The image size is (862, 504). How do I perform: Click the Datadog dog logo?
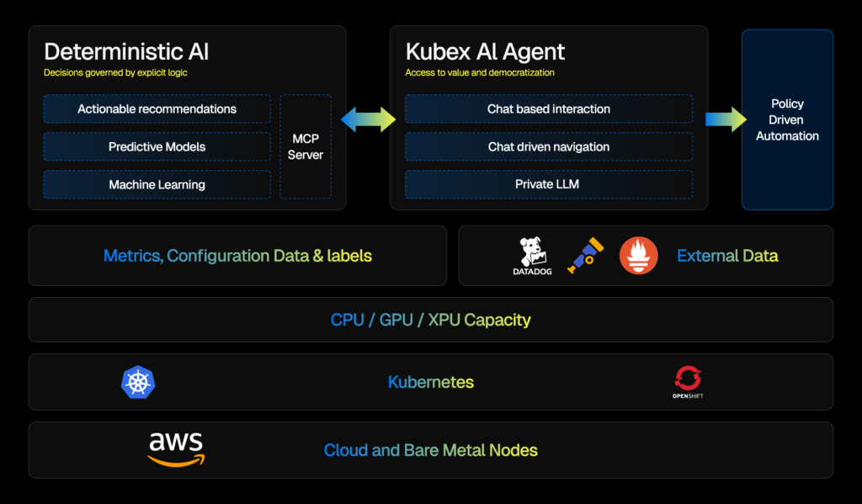click(532, 252)
